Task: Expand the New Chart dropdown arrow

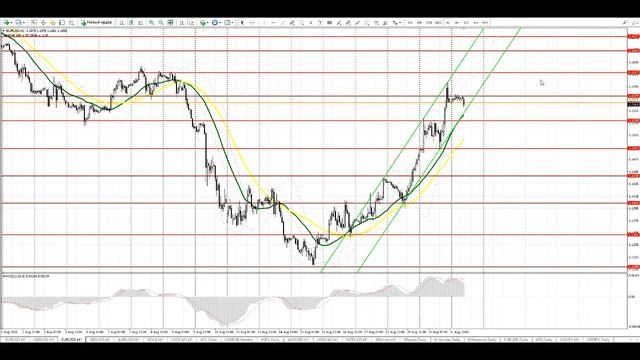Action: pos(11,22)
